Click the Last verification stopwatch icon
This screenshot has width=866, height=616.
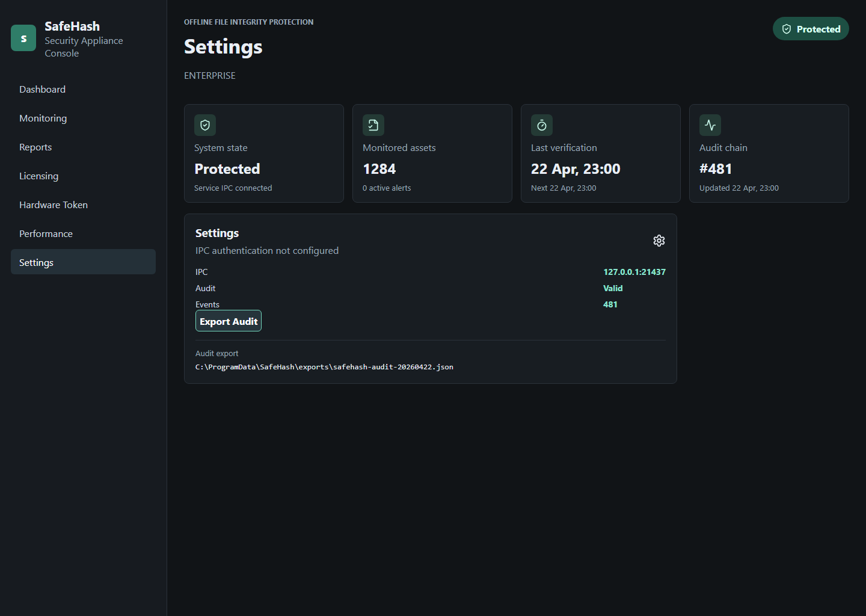click(541, 125)
